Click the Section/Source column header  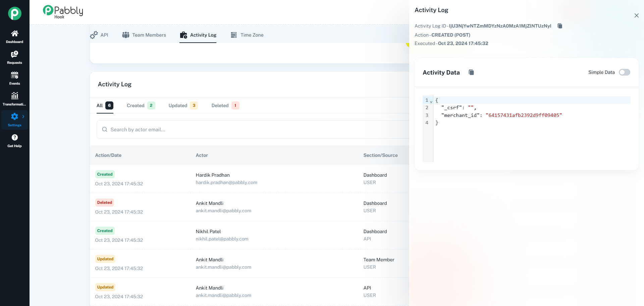click(380, 155)
